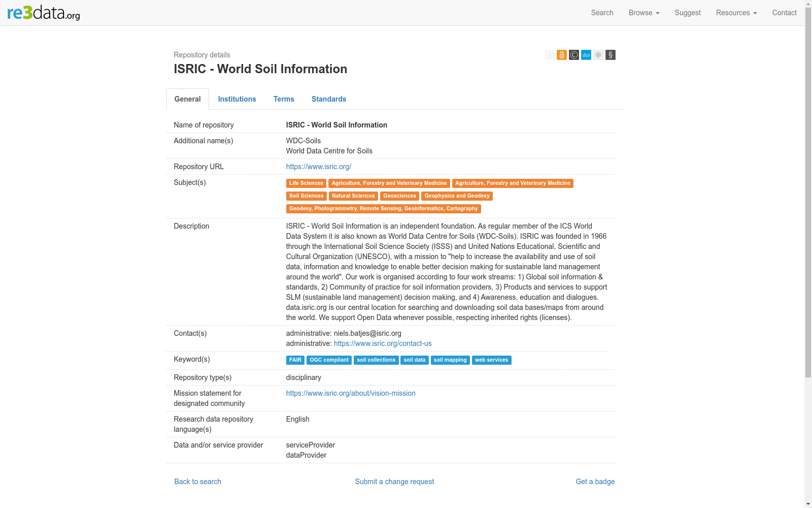Click the Geophysics and Geodesy subject tag
This screenshot has width=812, height=508.
point(457,196)
